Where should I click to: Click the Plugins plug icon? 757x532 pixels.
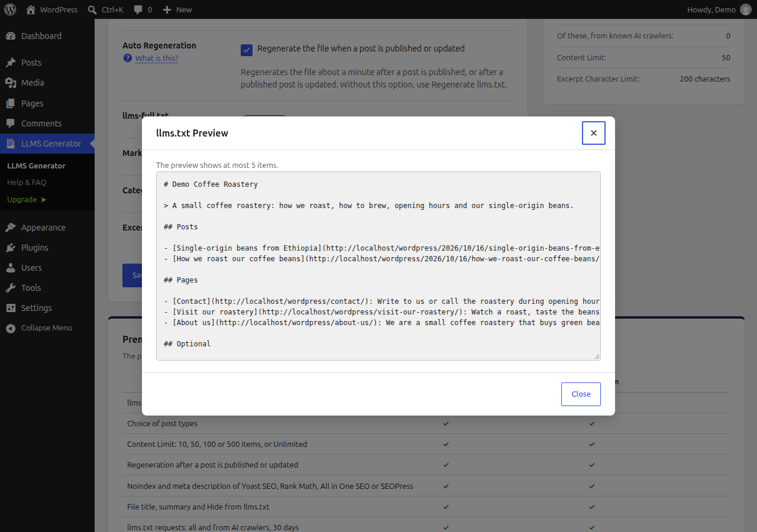[11, 248]
